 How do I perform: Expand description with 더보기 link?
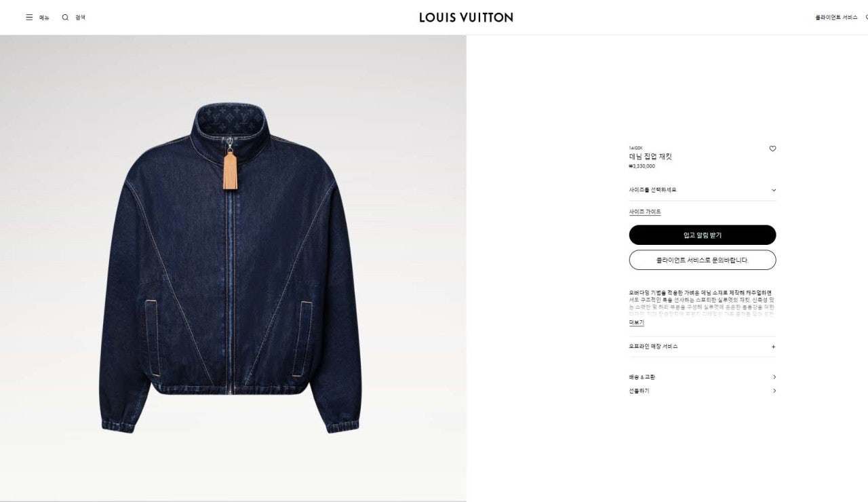point(636,323)
